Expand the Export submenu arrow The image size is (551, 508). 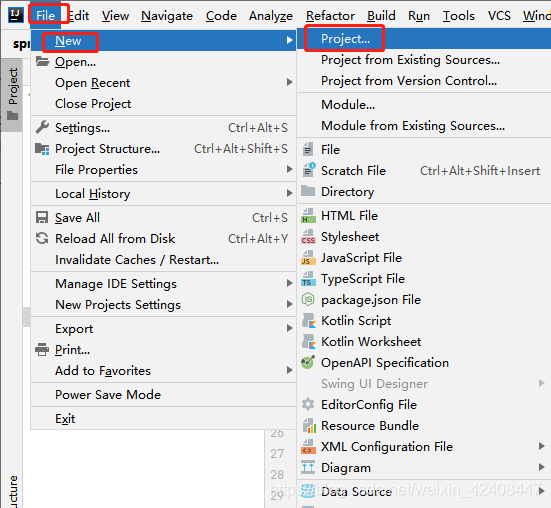289,328
